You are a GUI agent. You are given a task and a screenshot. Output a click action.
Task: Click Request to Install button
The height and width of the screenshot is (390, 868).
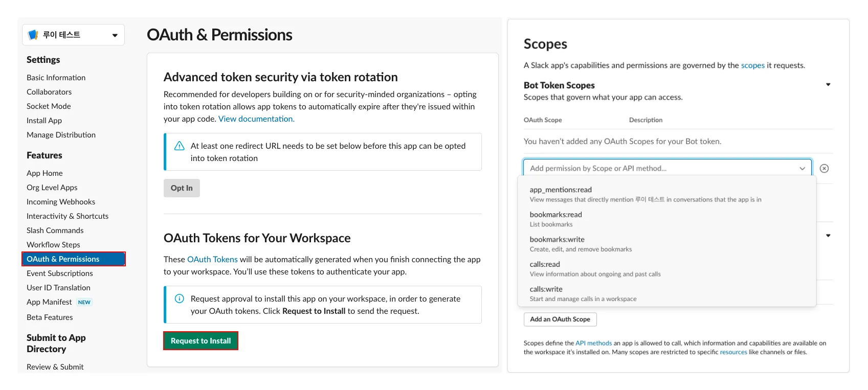(201, 341)
